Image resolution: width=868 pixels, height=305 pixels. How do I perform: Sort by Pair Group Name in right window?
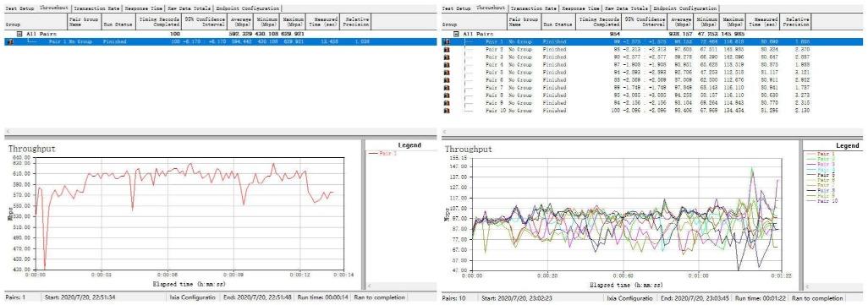524,22
